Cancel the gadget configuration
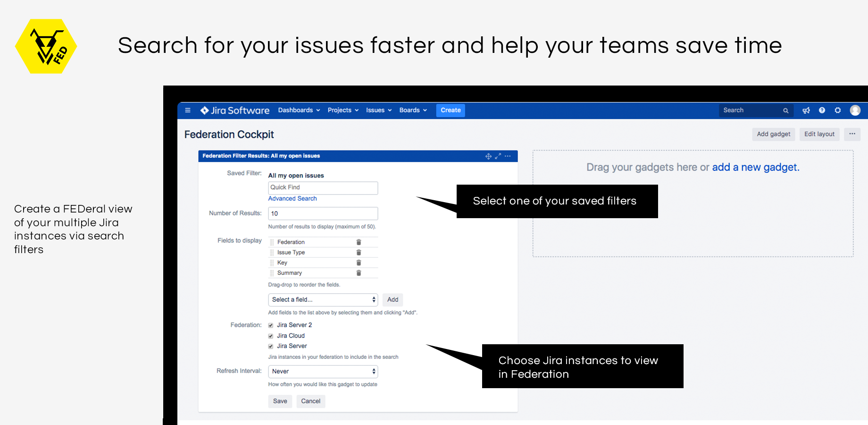Image resolution: width=868 pixels, height=425 pixels. coord(311,401)
